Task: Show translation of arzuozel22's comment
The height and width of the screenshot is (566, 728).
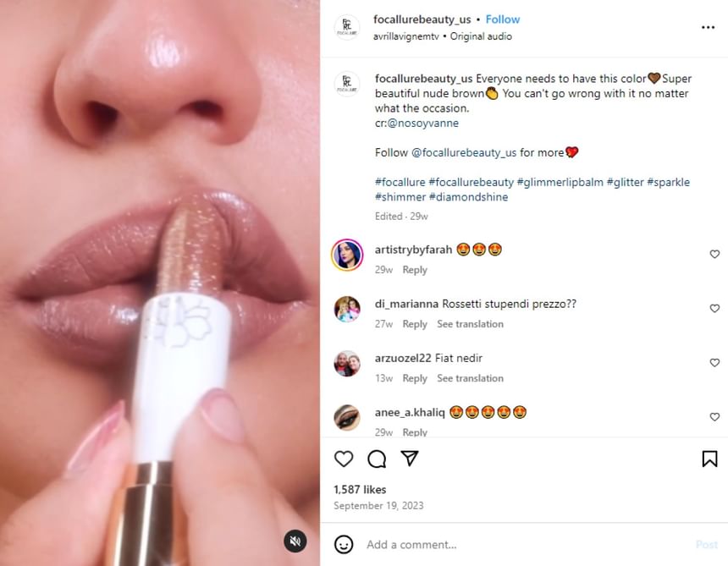Action: (x=470, y=378)
